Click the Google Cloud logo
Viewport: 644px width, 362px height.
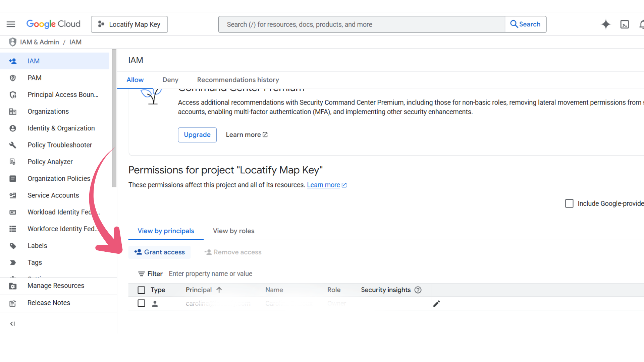tap(53, 24)
